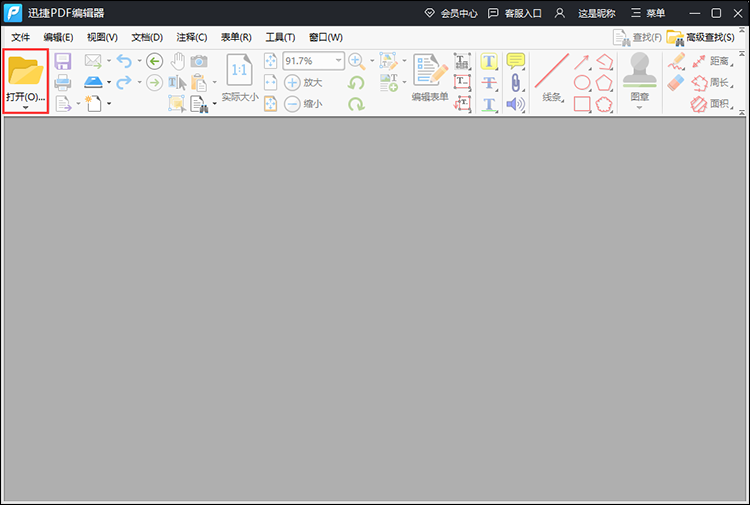This screenshot has width=750, height=505.
Task: Select the hand pan tool
Action: click(177, 61)
